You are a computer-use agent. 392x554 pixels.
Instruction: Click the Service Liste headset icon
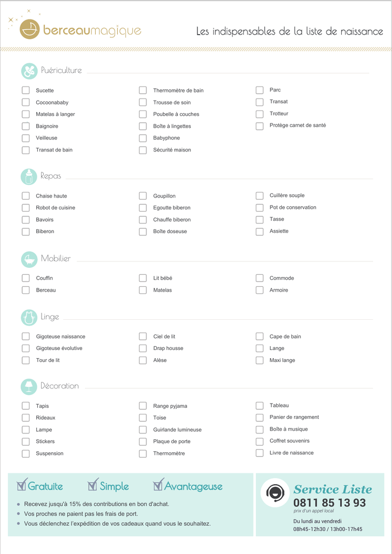pyautogui.click(x=275, y=492)
